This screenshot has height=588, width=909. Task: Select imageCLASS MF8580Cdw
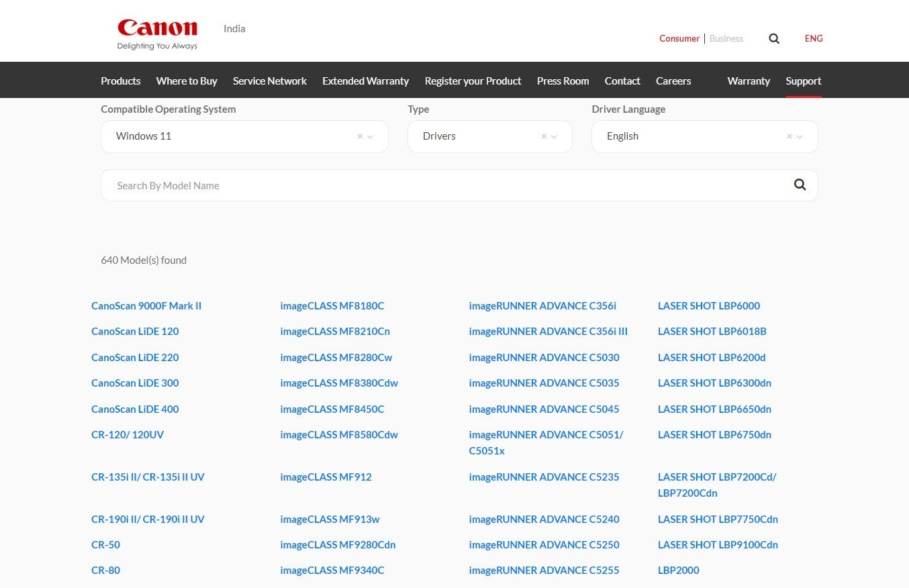pyautogui.click(x=339, y=434)
